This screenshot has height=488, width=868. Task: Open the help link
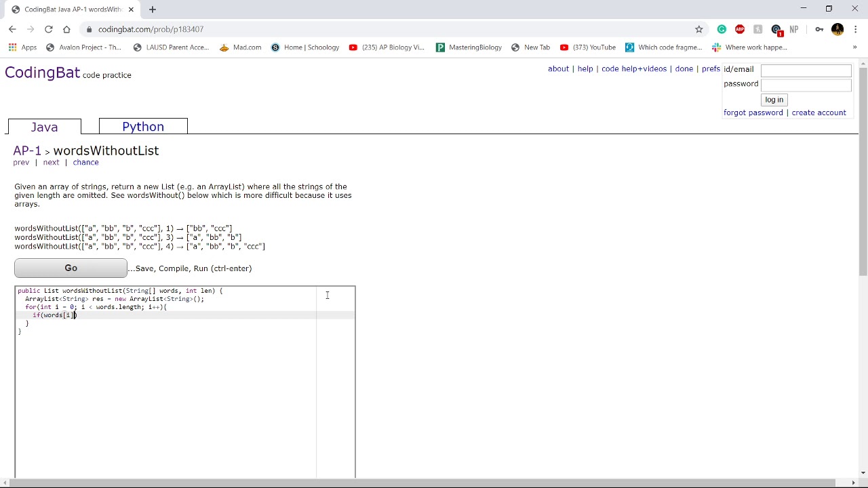coord(585,69)
